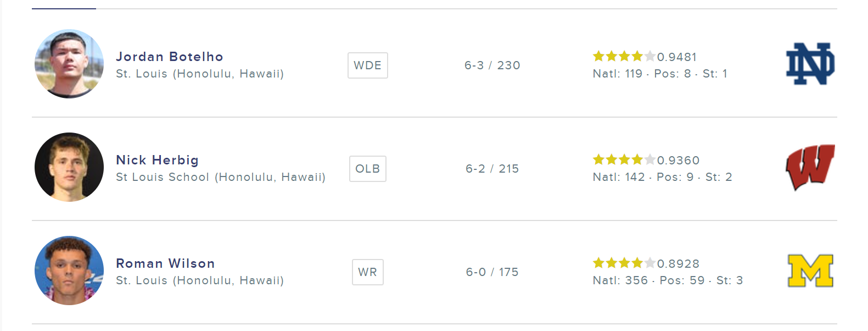The width and height of the screenshot is (868, 331).
Task: Click the OLB position badge
Action: [x=367, y=169]
